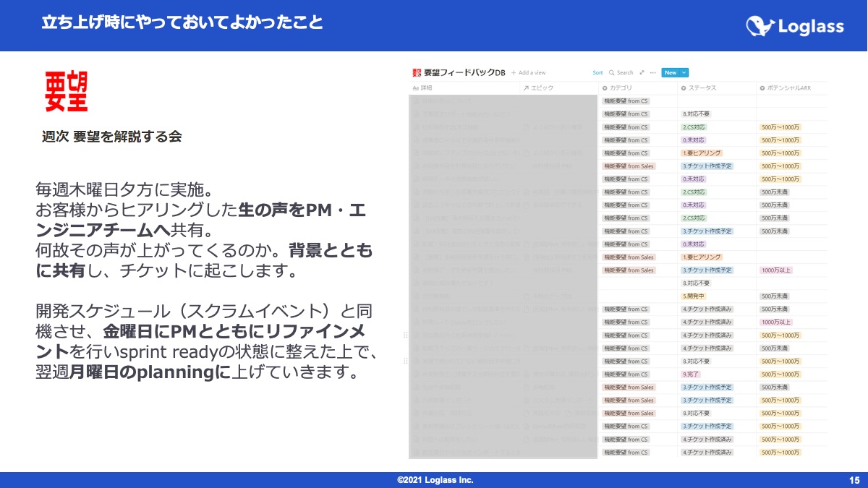Image resolution: width=868 pixels, height=488 pixels.
Task: Open the カテゴリ column header menu
Action: pos(617,88)
